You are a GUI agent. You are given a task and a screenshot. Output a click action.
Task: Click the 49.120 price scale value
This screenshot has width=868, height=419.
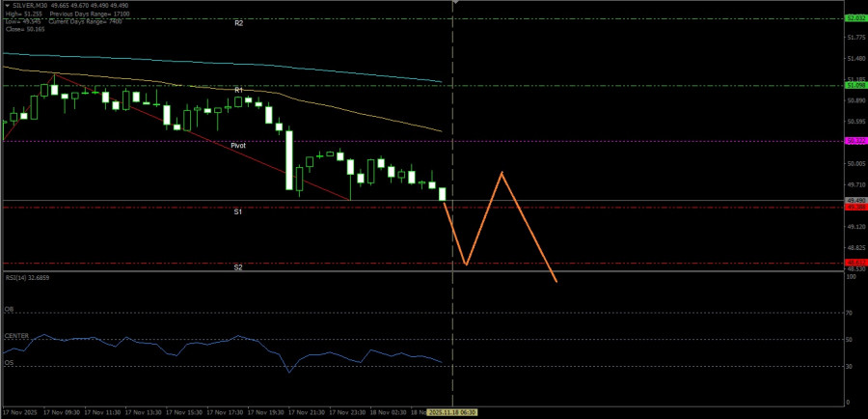click(855, 227)
